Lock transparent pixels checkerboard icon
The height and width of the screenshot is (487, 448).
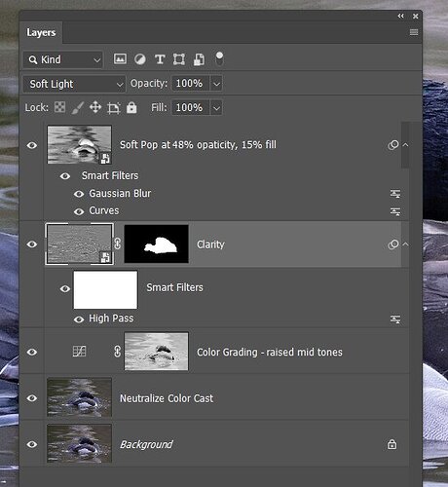click(59, 107)
